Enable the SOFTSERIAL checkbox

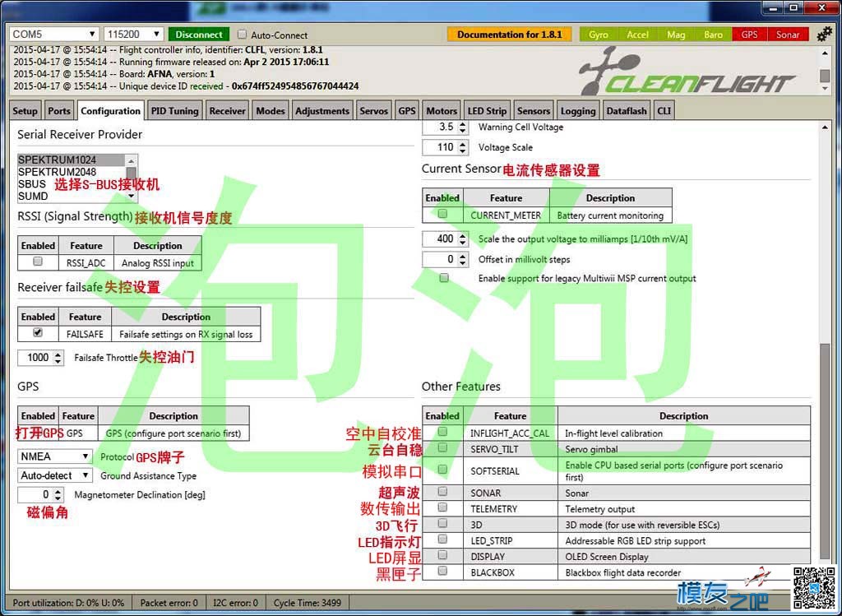[x=442, y=470]
